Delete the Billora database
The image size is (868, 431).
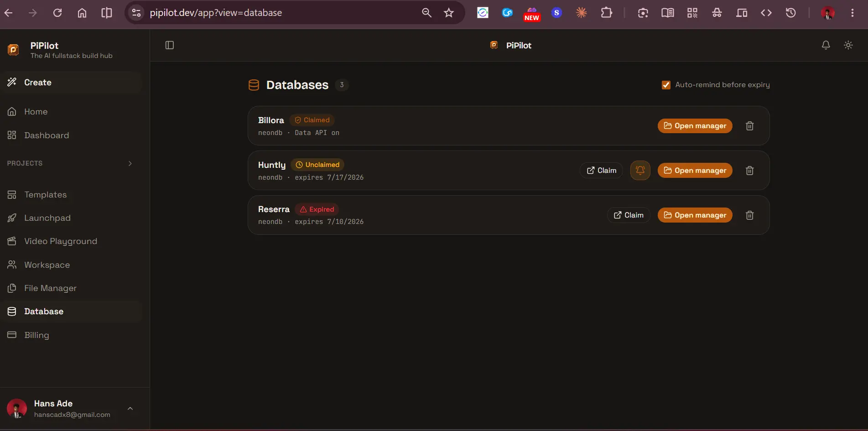tap(749, 126)
